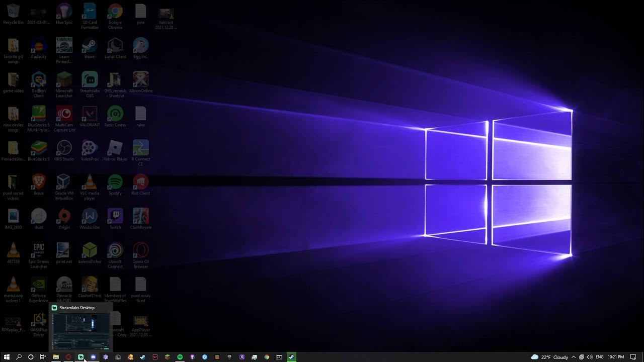
Task: Open the weather 22°F Cloudy widget
Action: click(x=549, y=357)
